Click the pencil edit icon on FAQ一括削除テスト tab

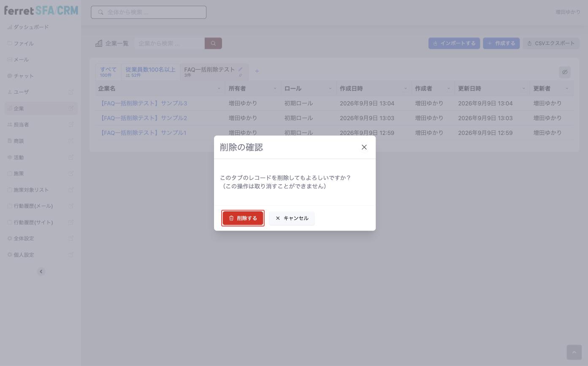click(x=240, y=70)
